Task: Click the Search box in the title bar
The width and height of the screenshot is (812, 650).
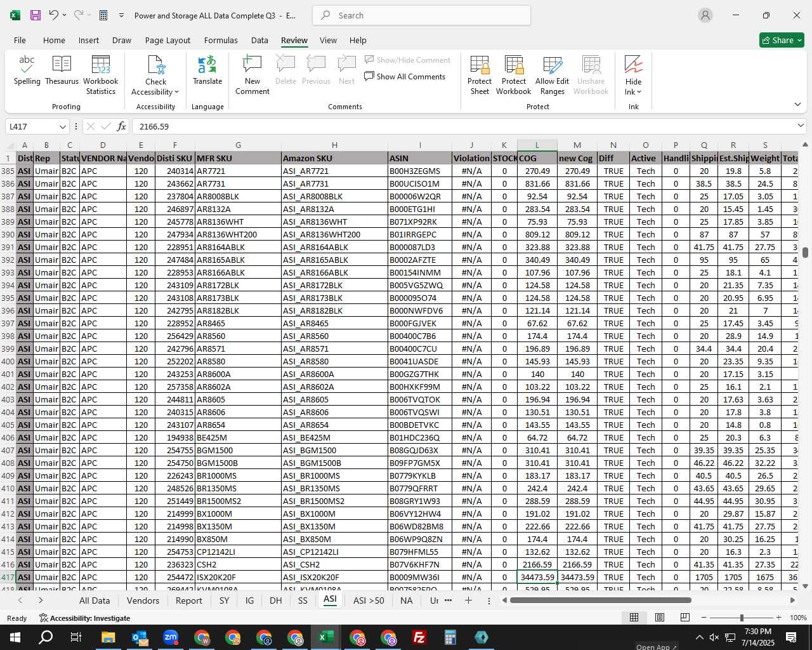Action: point(421,15)
